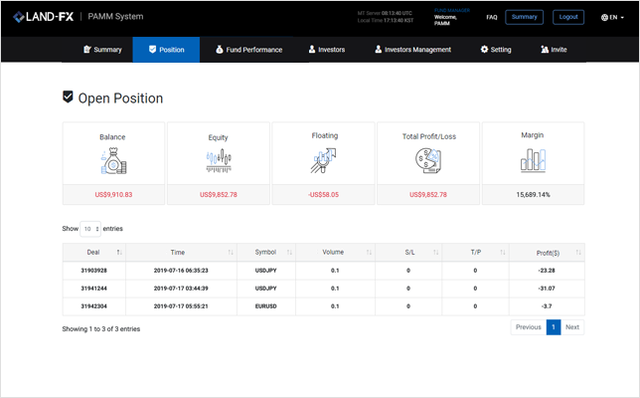Sort table by Time column arrows
This screenshot has width=640, height=398.
tap(231, 252)
